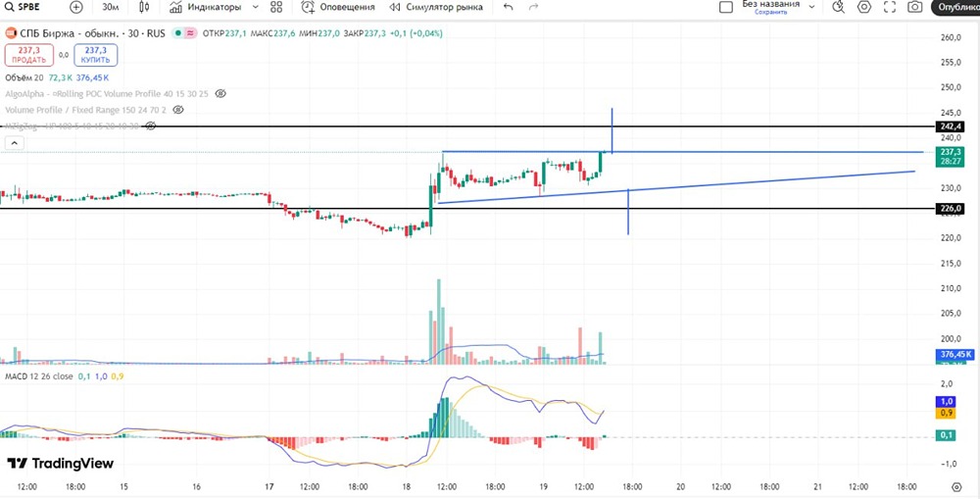Add a symbol to compare with plus icon
The width and height of the screenshot is (980, 499).
pos(76,8)
